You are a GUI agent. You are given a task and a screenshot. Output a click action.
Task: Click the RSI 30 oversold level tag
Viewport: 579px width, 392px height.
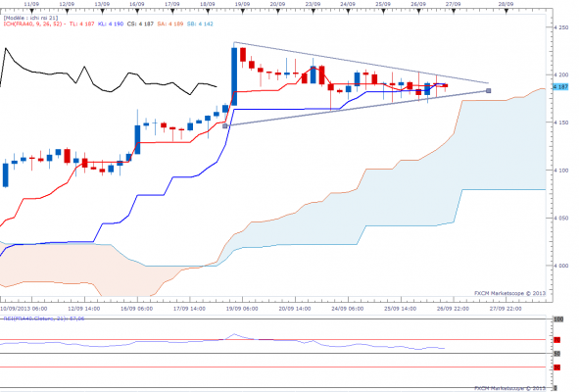[x=556, y=367]
